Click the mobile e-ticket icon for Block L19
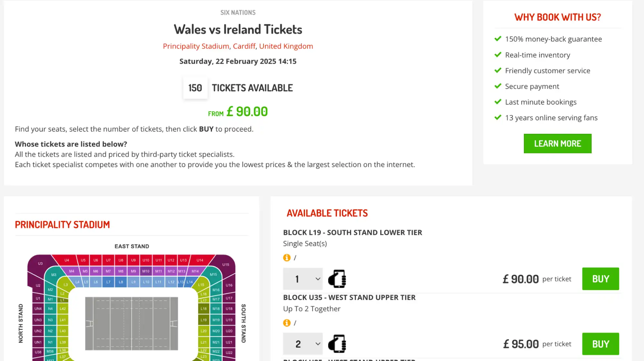This screenshot has width=644, height=361. click(x=337, y=279)
